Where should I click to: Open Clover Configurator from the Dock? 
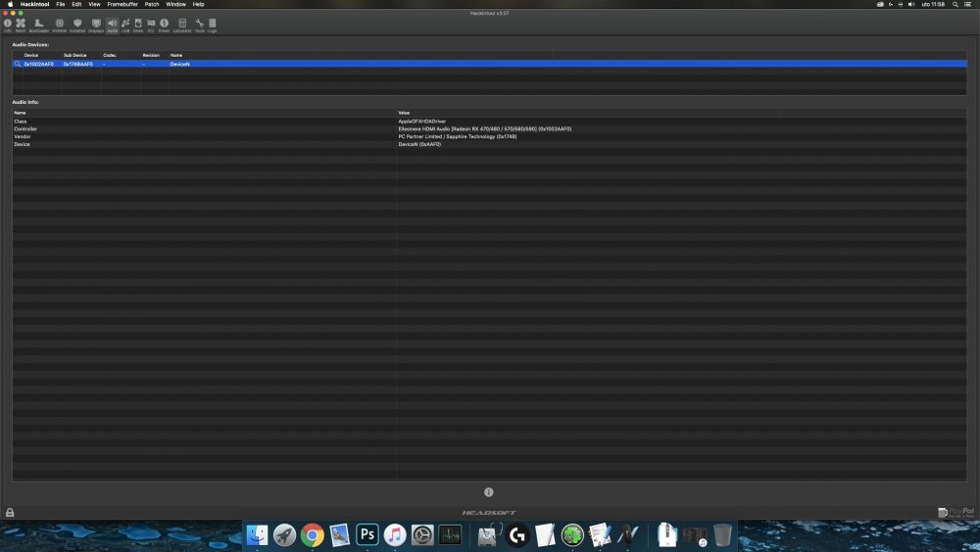[x=572, y=535]
